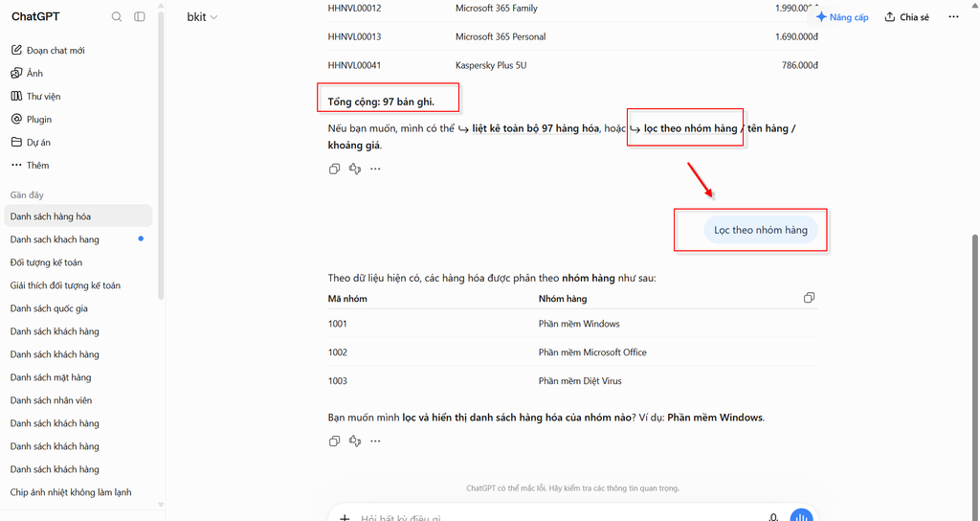Screen dimensions: 980x521
Task: Click Microsoft 365 Personal product name
Action: tap(501, 37)
